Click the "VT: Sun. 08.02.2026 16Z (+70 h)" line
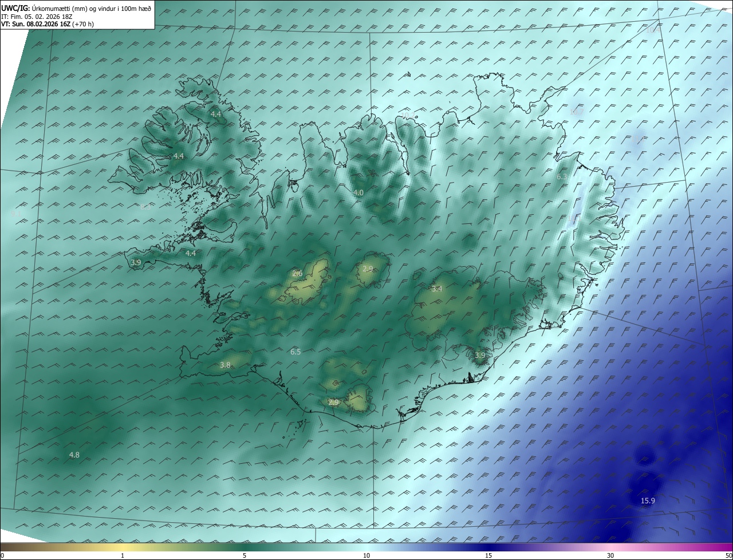 (x=48, y=24)
